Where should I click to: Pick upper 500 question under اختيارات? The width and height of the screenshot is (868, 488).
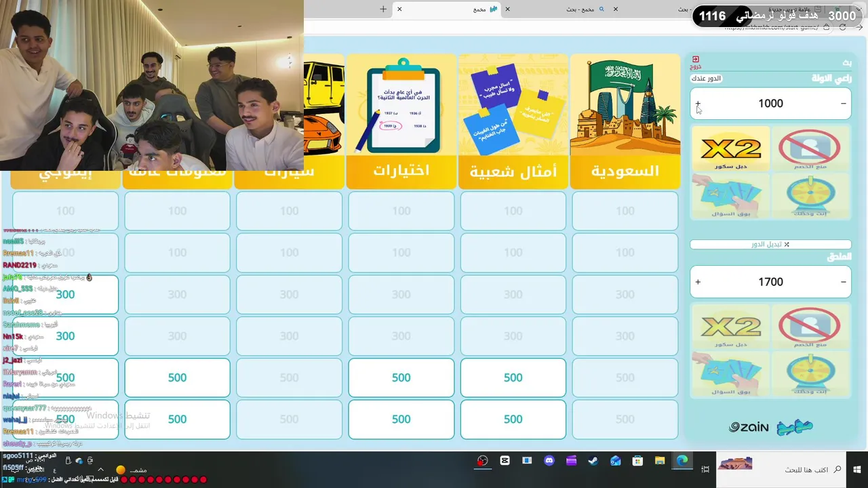coord(401,378)
